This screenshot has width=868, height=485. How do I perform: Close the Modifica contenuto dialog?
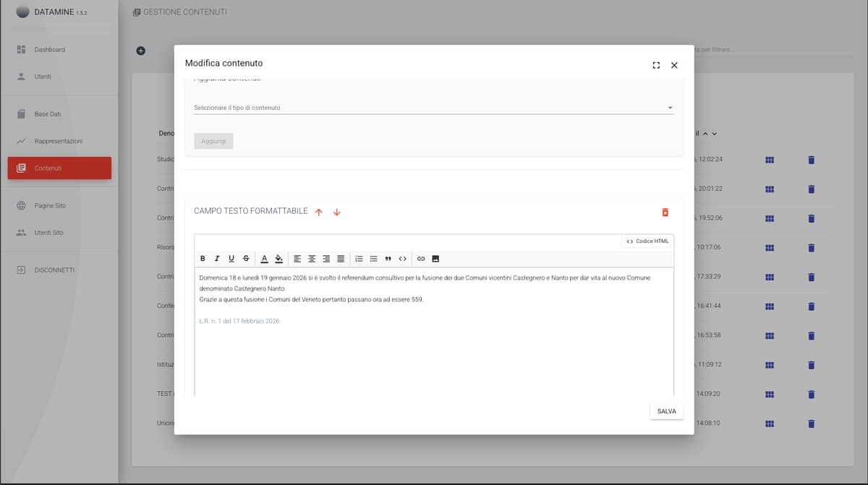(x=674, y=65)
